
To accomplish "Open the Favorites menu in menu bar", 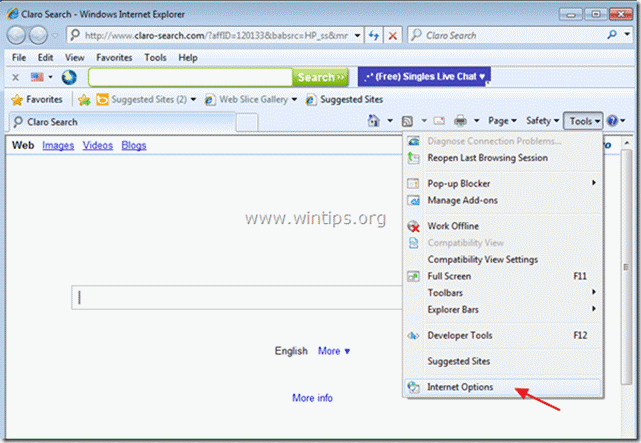I will (x=114, y=58).
